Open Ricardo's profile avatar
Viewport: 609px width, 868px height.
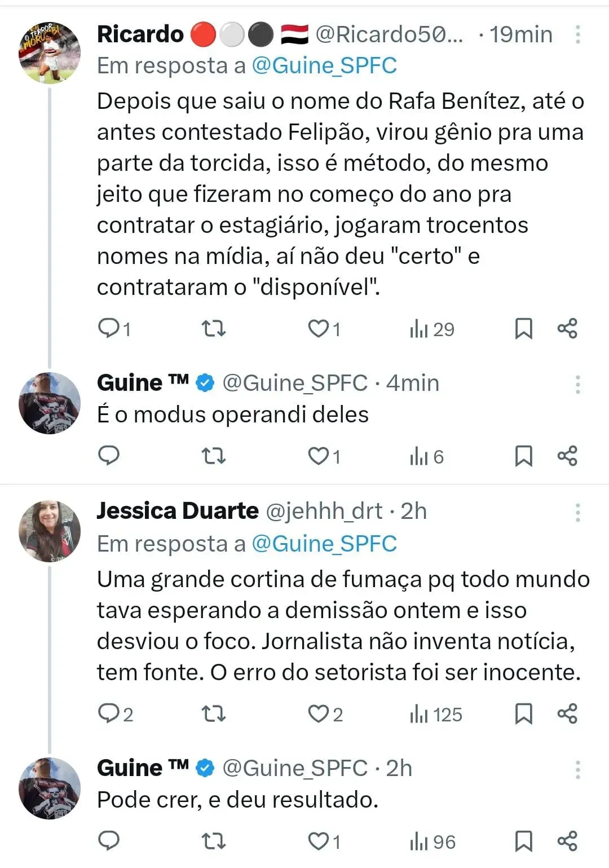pos(50,53)
